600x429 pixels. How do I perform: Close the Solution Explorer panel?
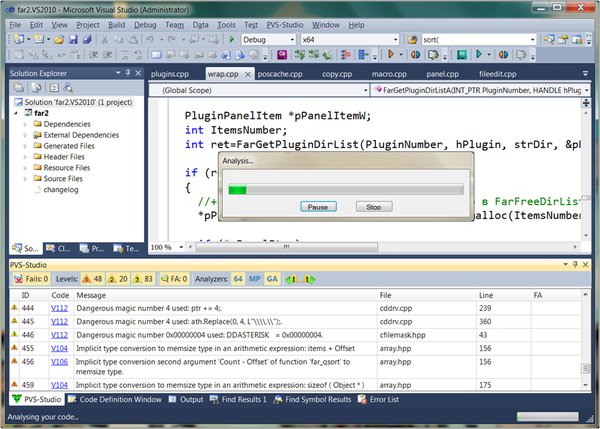[138, 73]
